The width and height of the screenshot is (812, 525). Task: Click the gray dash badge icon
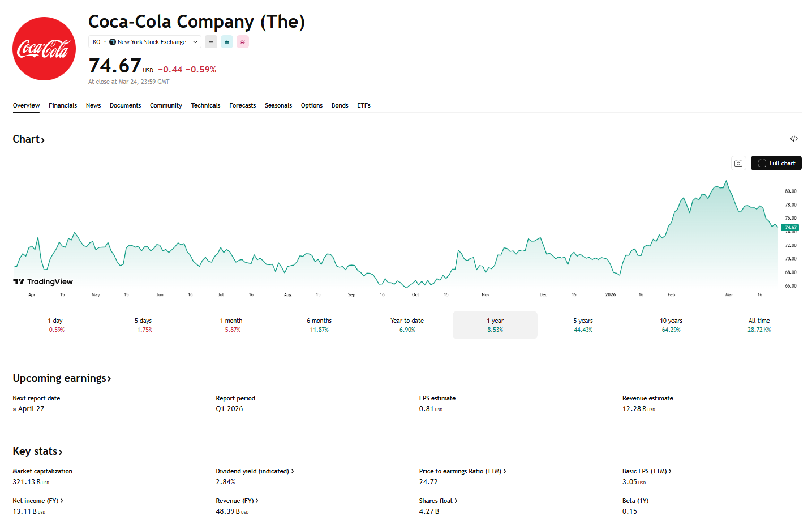211,42
